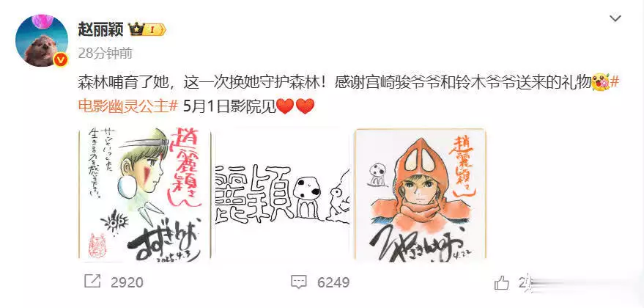Click the emoji face after 礼物
644x308 pixels.
point(601,84)
